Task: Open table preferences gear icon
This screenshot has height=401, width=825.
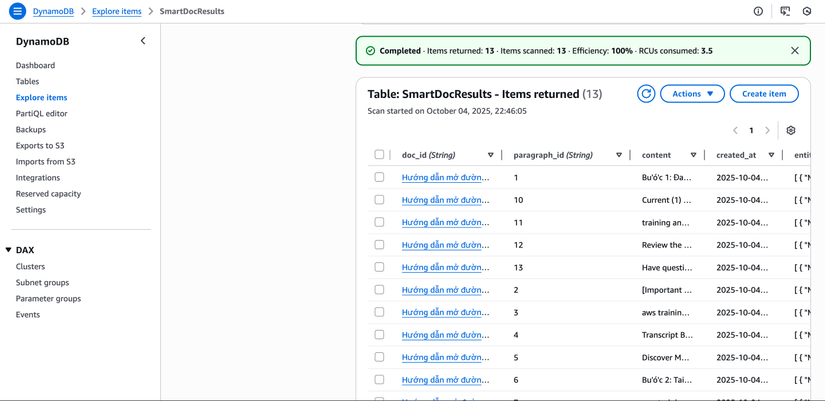Action: [x=791, y=130]
